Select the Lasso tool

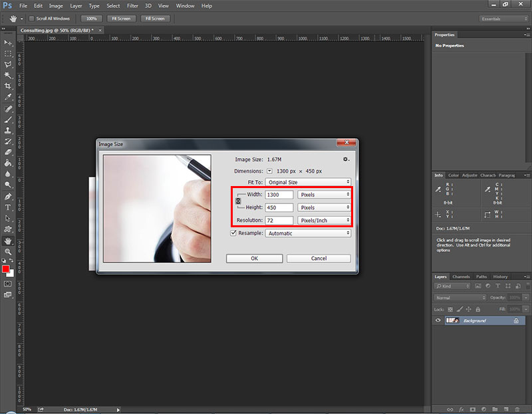pos(8,64)
